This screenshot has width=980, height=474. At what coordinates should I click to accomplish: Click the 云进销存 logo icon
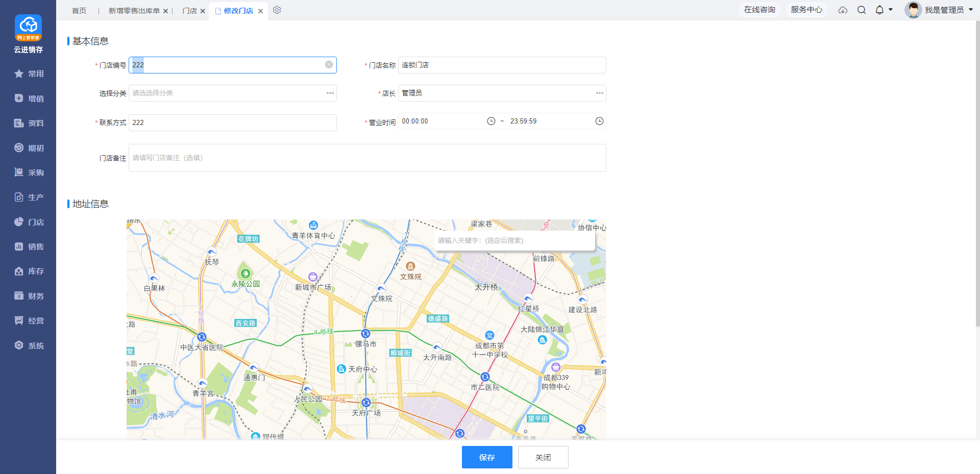pos(28,28)
